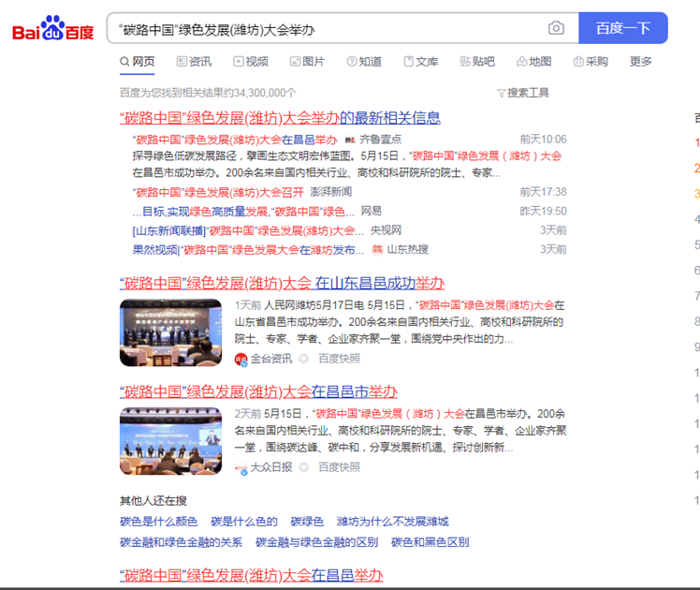
Task: Click the verification shield icon next to 大众日报
Action: point(303,467)
